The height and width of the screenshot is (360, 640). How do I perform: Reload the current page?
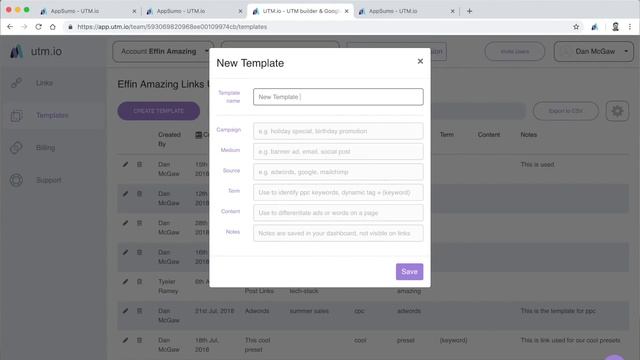[x=38, y=27]
